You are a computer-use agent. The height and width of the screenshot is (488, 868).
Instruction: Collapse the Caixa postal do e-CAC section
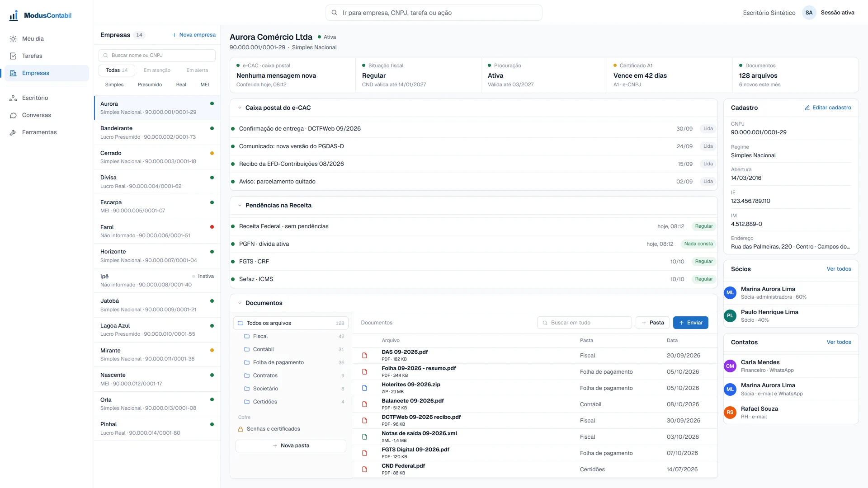click(x=240, y=108)
